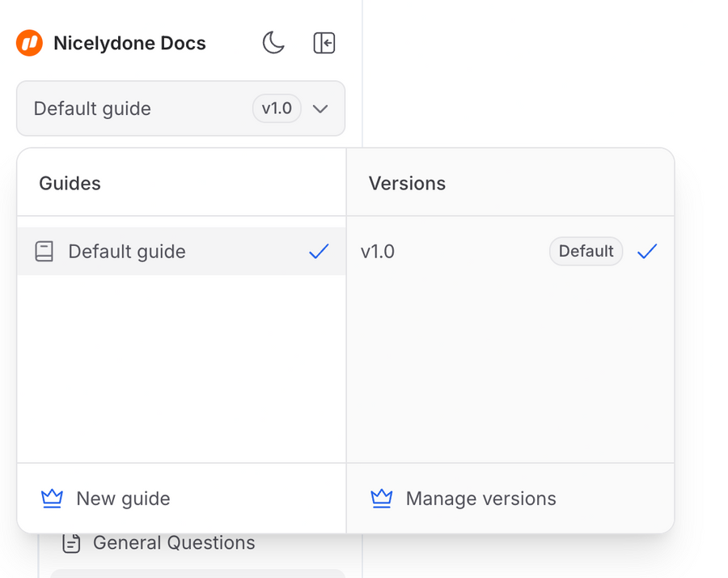728x578 pixels.
Task: Click the book icon beside Default guide
Action: pos(44,252)
